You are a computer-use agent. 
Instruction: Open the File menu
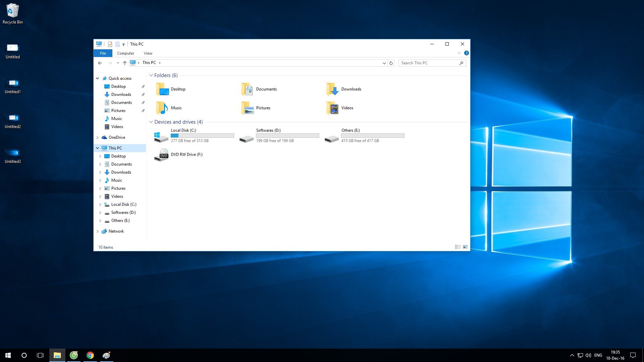pos(103,53)
